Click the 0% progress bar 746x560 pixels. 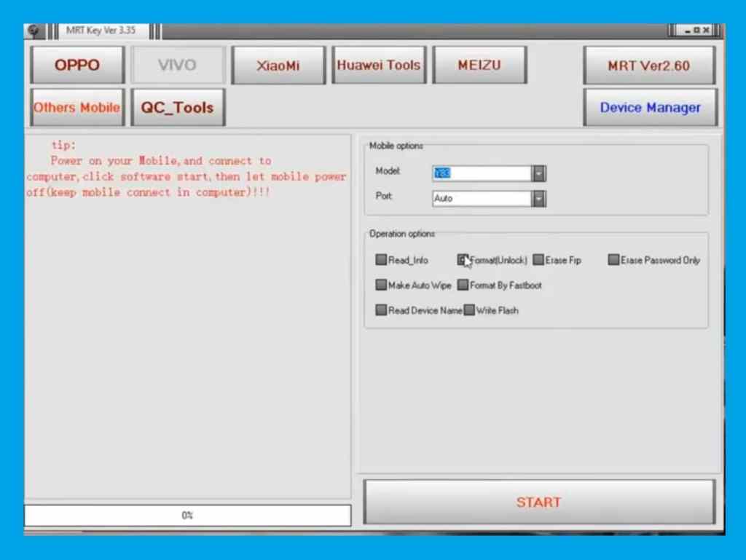click(x=187, y=516)
